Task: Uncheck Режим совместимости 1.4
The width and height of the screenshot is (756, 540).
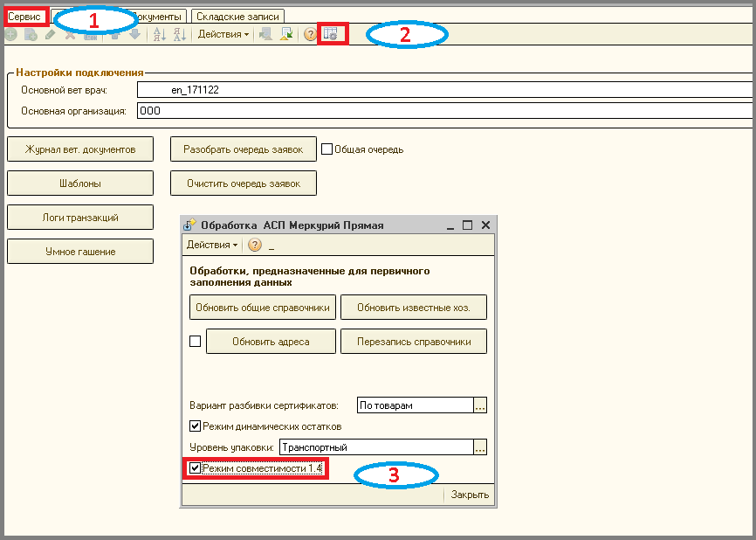Action: tap(195, 468)
